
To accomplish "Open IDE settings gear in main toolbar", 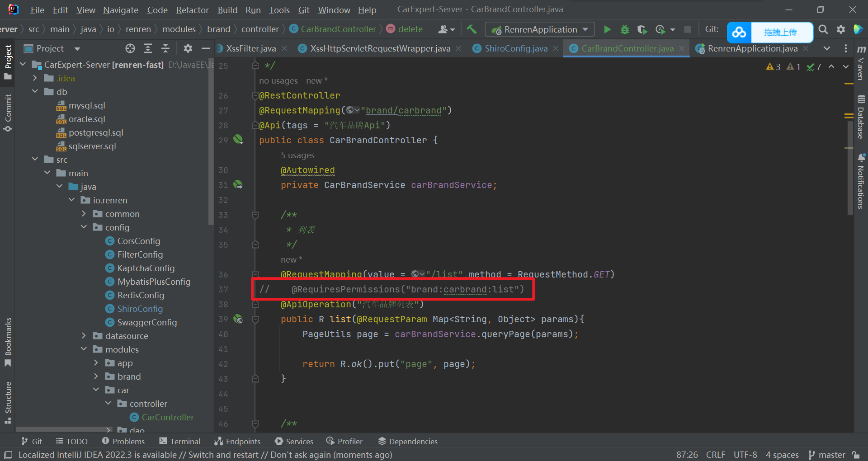I will [841, 29].
